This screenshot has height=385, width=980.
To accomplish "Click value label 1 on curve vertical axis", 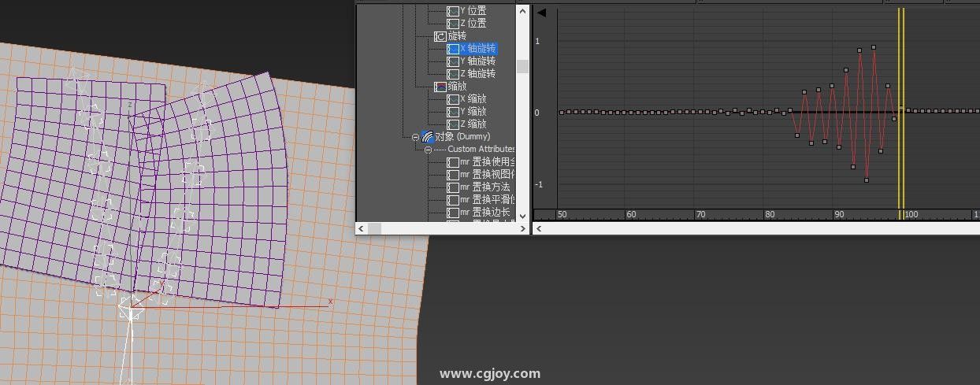I will click(538, 41).
